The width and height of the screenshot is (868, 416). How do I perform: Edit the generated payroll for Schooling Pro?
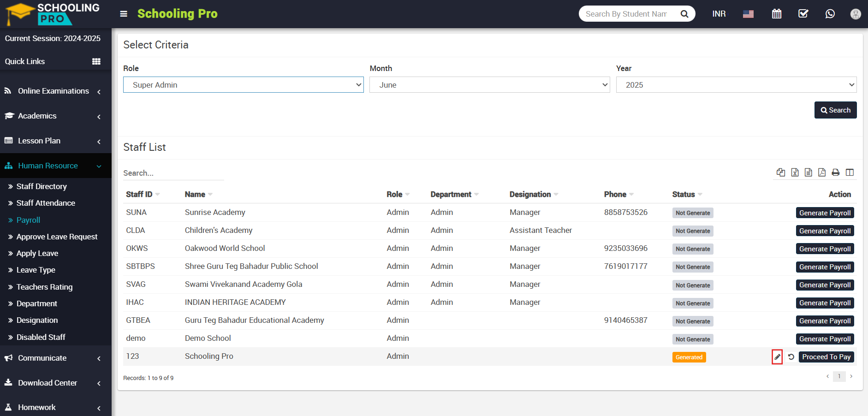click(x=777, y=357)
